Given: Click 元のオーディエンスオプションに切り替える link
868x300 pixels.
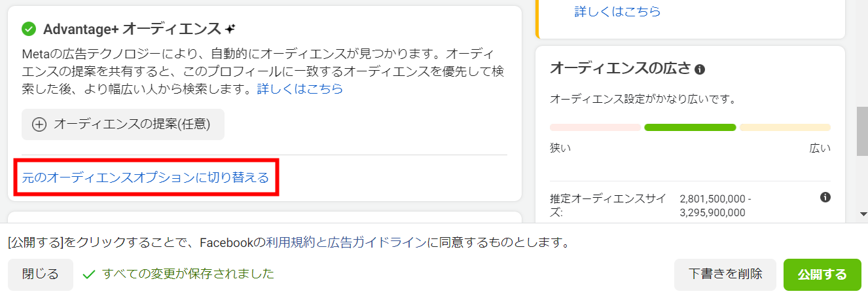Looking at the screenshot, I should (x=146, y=177).
